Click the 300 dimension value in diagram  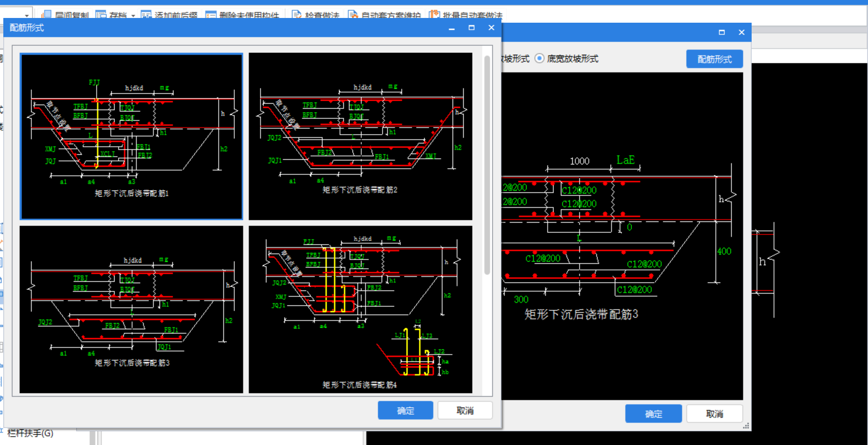tap(521, 299)
